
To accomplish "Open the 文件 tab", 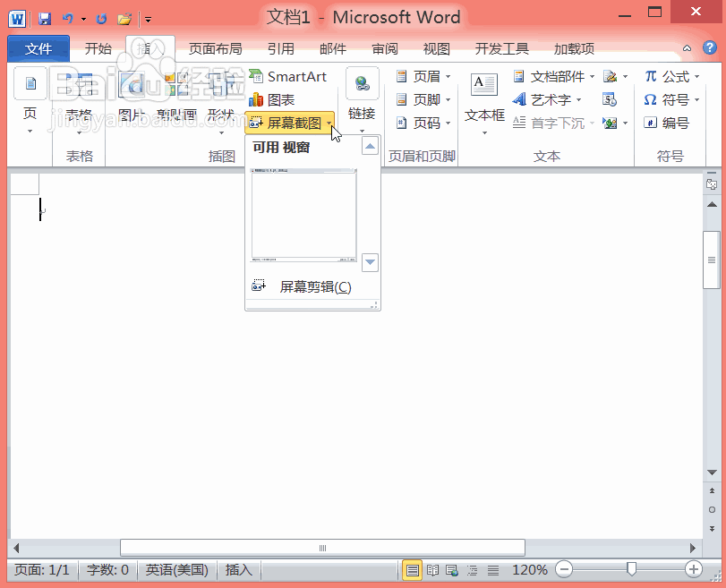I will (x=38, y=48).
